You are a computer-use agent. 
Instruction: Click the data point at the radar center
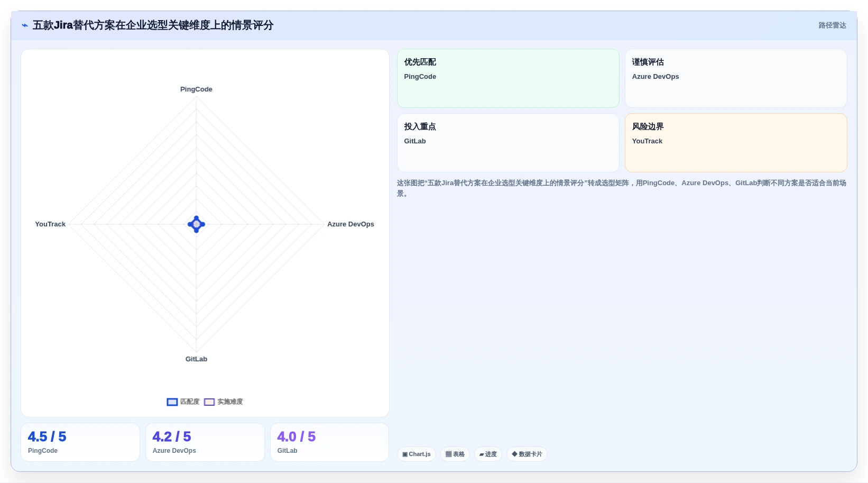pyautogui.click(x=196, y=224)
